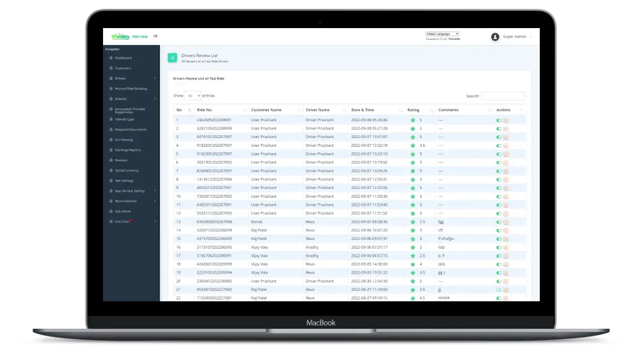Delete review in row 15 using the X icon
Viewport: 644px width, 351px height.
coord(506,239)
